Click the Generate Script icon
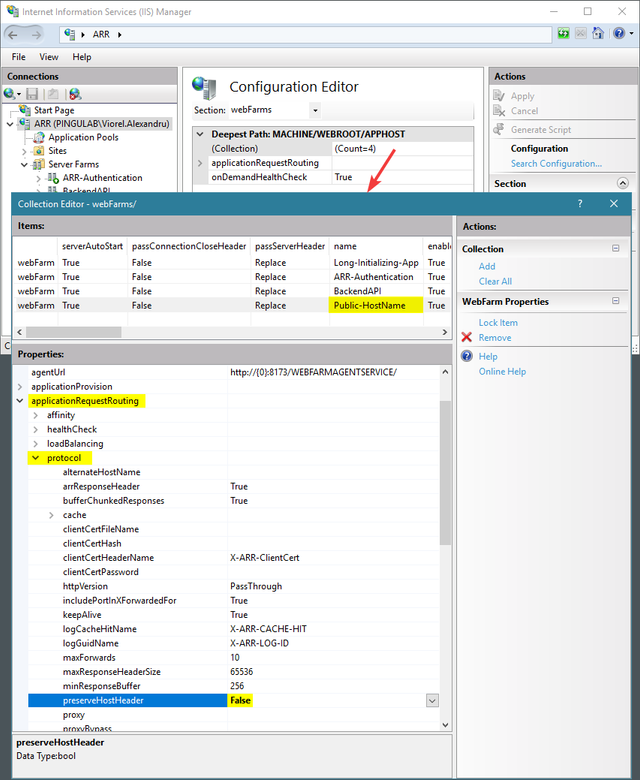The image size is (640, 780). point(499,129)
